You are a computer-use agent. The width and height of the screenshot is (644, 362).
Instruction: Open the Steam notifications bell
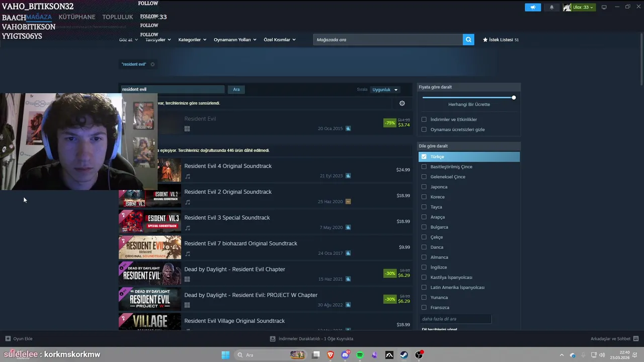(551, 7)
